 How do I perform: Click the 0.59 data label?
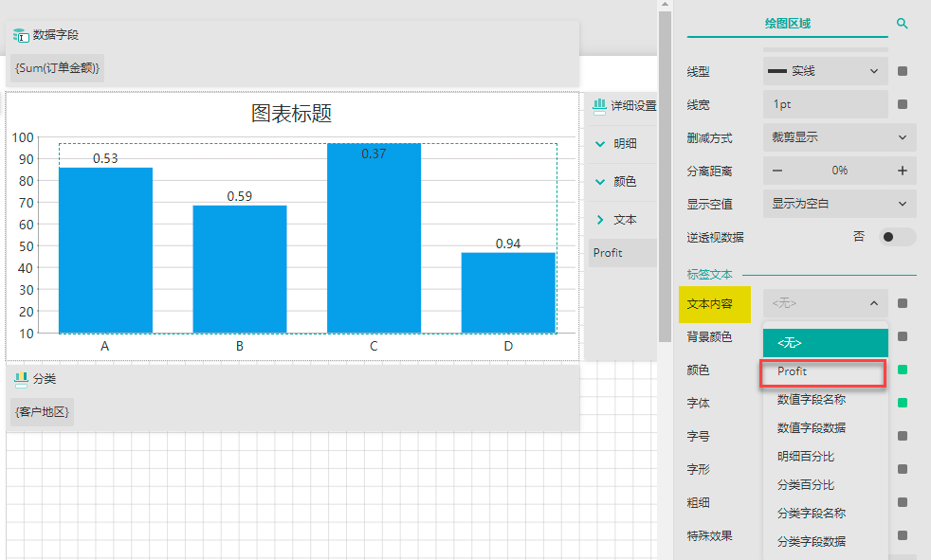point(240,196)
